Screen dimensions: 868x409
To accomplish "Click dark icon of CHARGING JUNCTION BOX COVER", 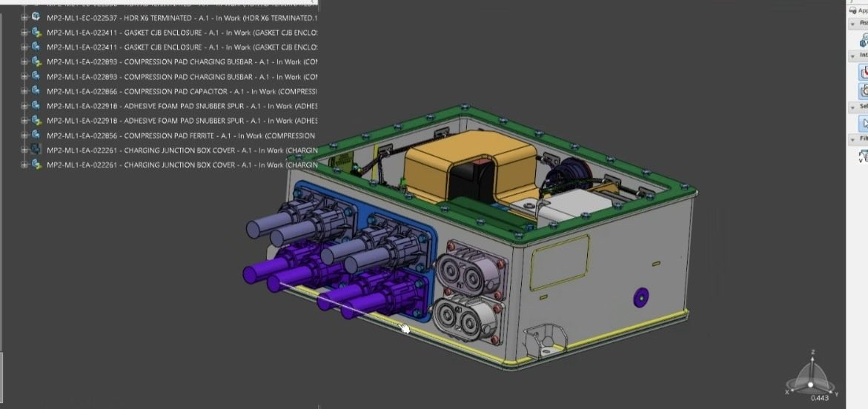I will click(x=36, y=150).
